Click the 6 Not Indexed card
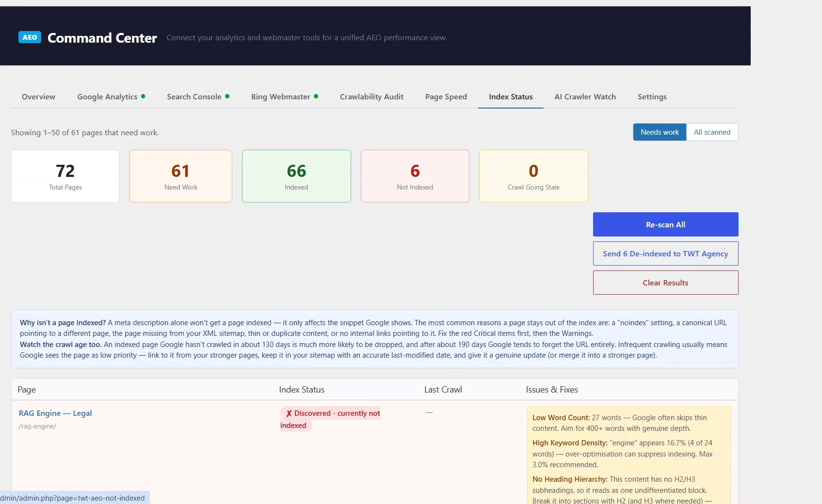This screenshot has height=504, width=822. pos(415,176)
